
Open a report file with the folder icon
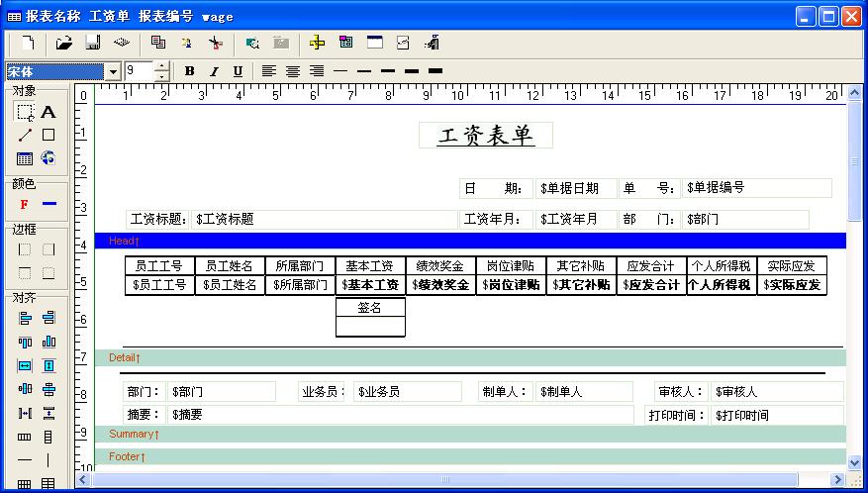pyautogui.click(x=64, y=43)
